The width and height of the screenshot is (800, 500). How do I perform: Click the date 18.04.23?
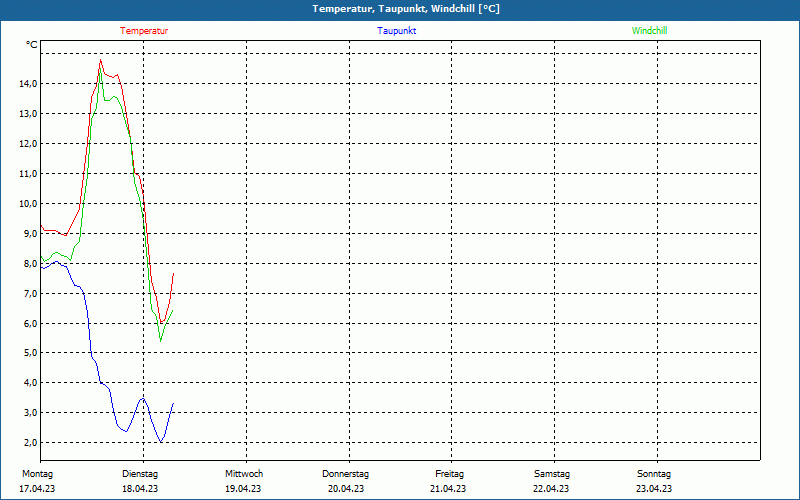pyautogui.click(x=140, y=489)
